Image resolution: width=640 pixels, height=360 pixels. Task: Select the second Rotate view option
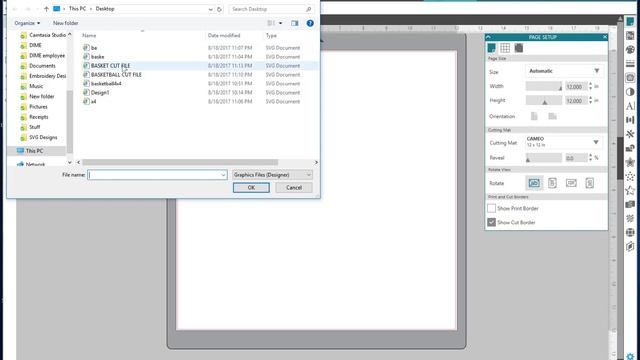(552, 183)
